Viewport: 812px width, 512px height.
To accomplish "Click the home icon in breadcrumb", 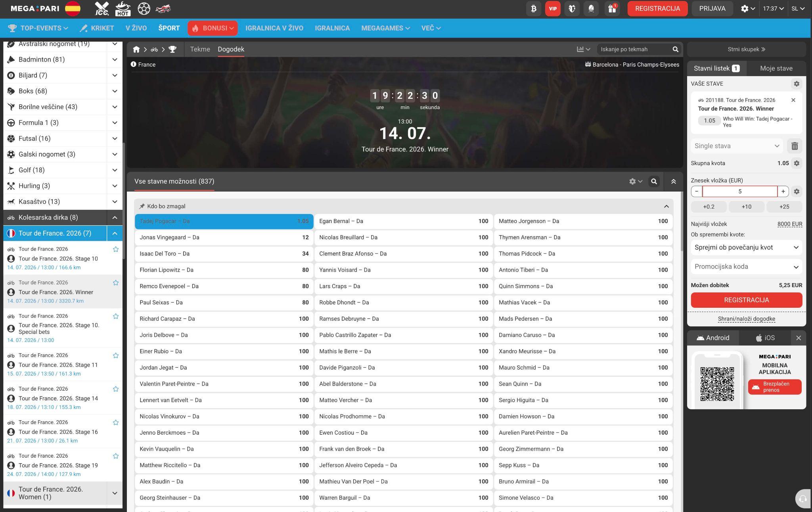I will (x=136, y=49).
